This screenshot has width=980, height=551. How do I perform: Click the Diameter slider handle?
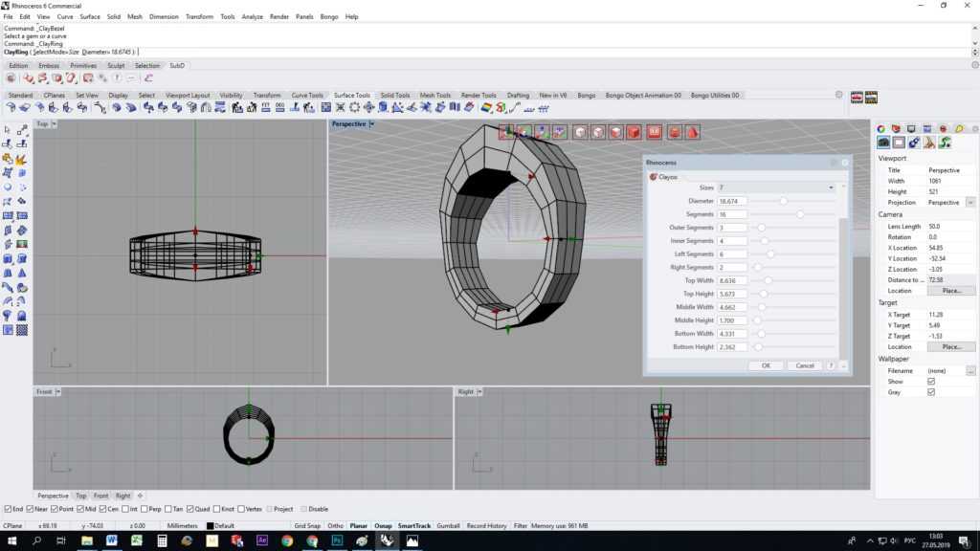coord(783,201)
